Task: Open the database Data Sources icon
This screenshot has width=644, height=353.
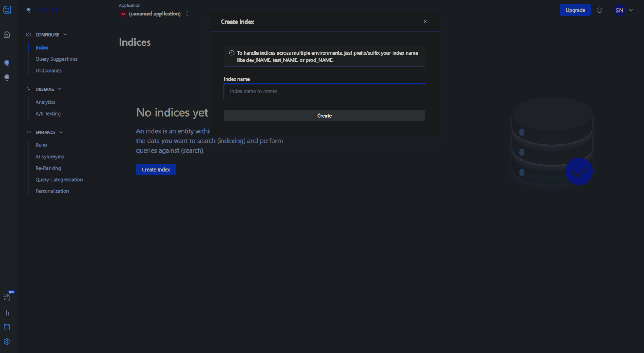Action: coord(7,327)
